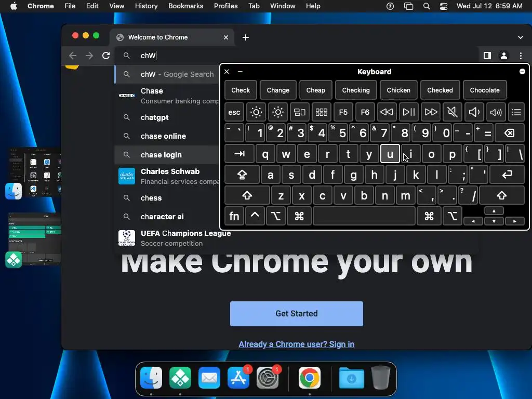Click the address bar input field
The width and height of the screenshot is (532, 399).
[297, 56]
